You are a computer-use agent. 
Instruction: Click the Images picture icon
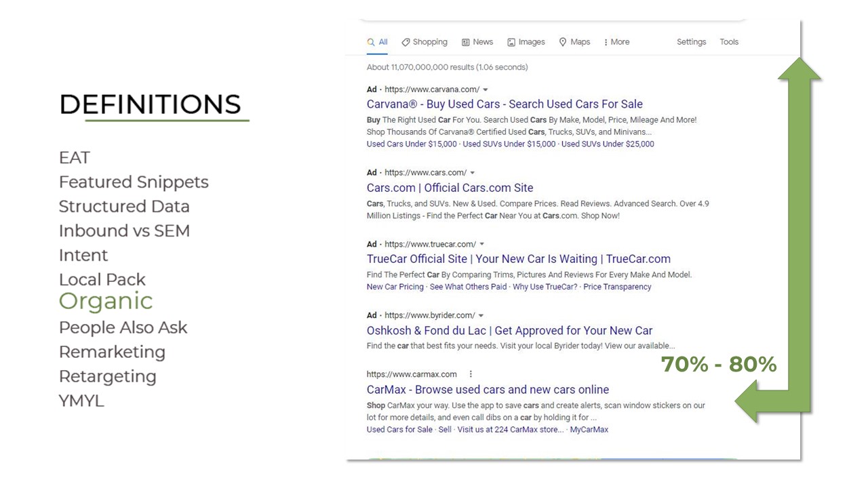pyautogui.click(x=511, y=42)
